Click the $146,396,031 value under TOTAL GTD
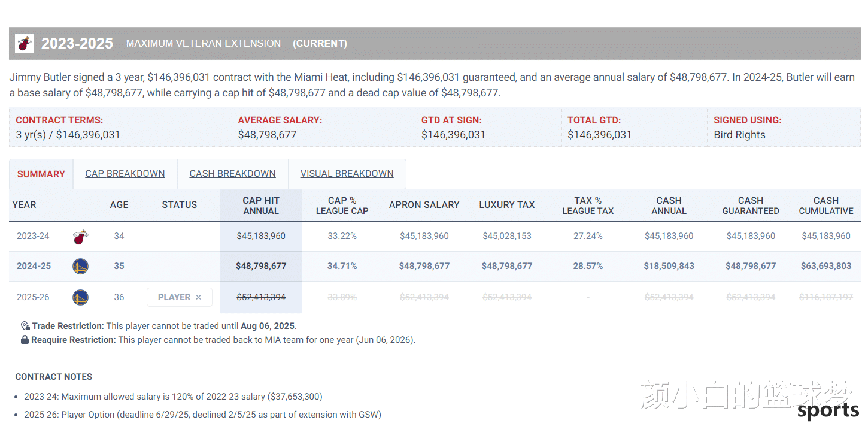 [599, 135]
